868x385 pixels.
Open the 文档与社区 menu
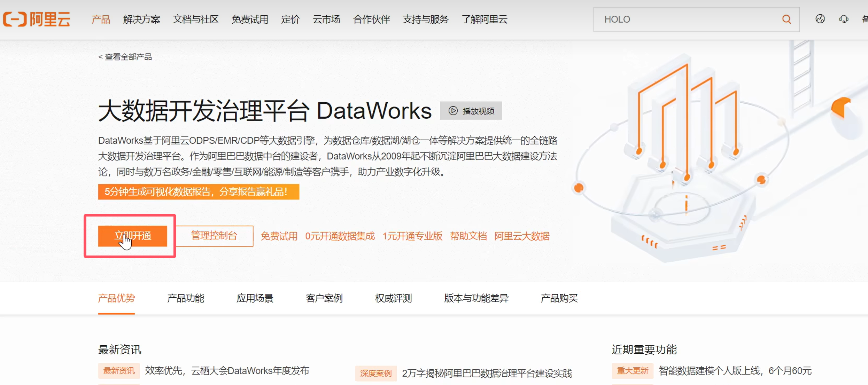pos(196,19)
